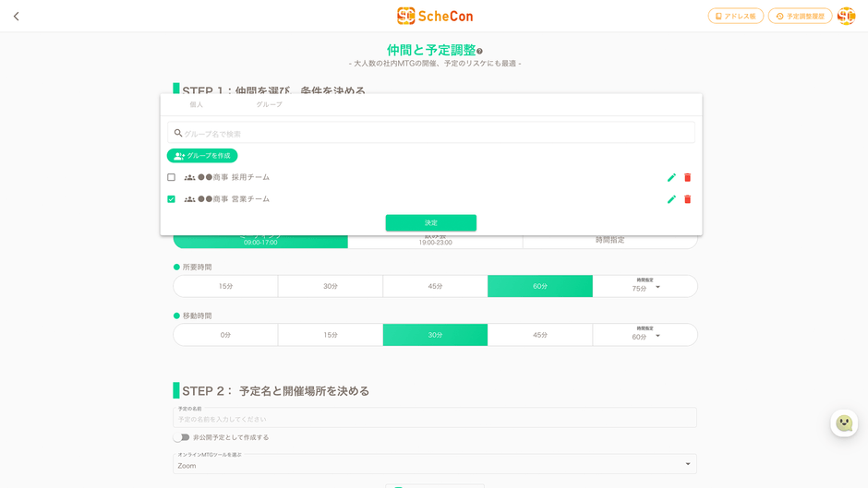
Task: Switch to the 個人 tab
Action: pyautogui.click(x=196, y=105)
